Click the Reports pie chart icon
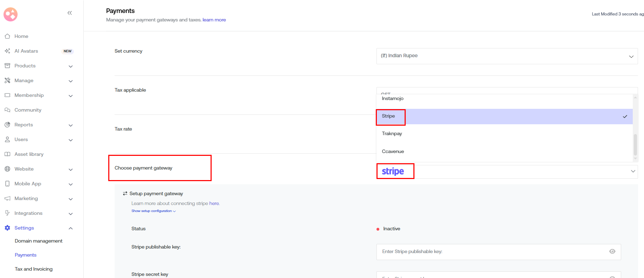Screen dimensions: 644x278 point(7,125)
